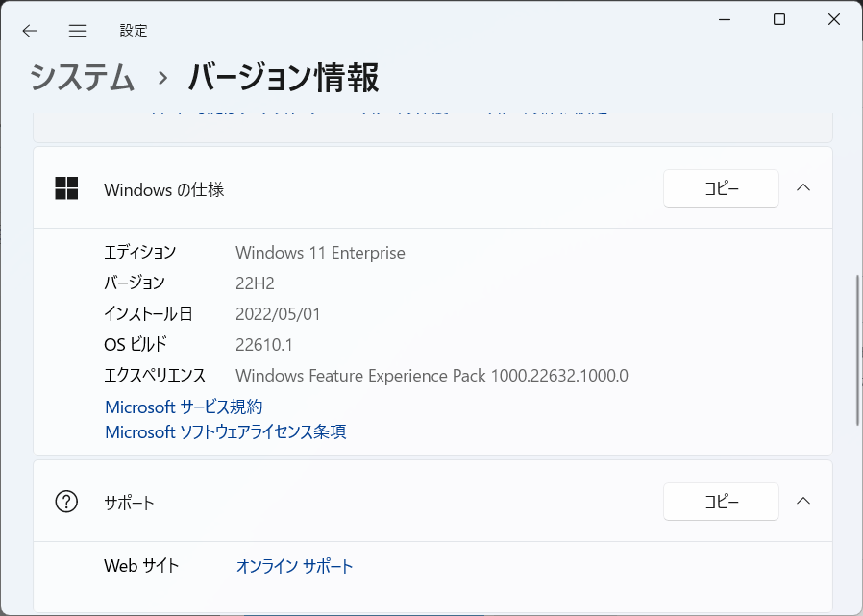Viewport: 863px width, 616px height.
Task: Open the hamburger navigation menu
Action: 78,31
